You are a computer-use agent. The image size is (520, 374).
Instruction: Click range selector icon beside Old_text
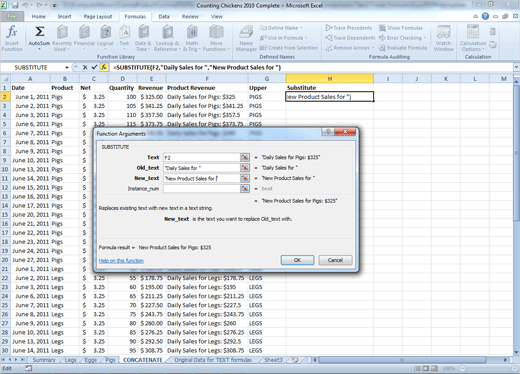click(x=245, y=168)
